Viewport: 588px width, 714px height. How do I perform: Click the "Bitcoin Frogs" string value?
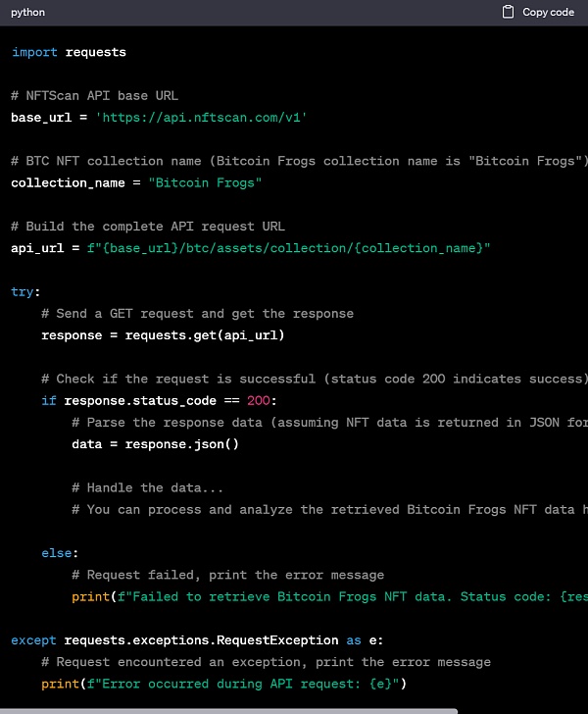pyautogui.click(x=205, y=182)
